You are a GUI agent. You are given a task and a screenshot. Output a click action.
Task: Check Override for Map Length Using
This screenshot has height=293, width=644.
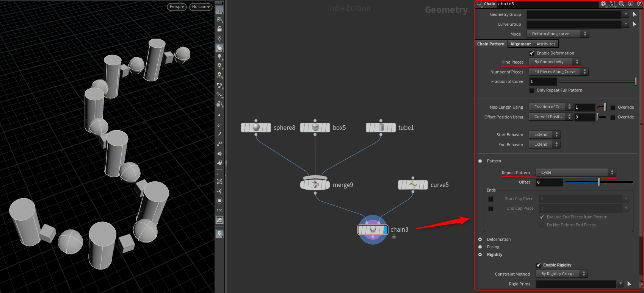(613, 108)
